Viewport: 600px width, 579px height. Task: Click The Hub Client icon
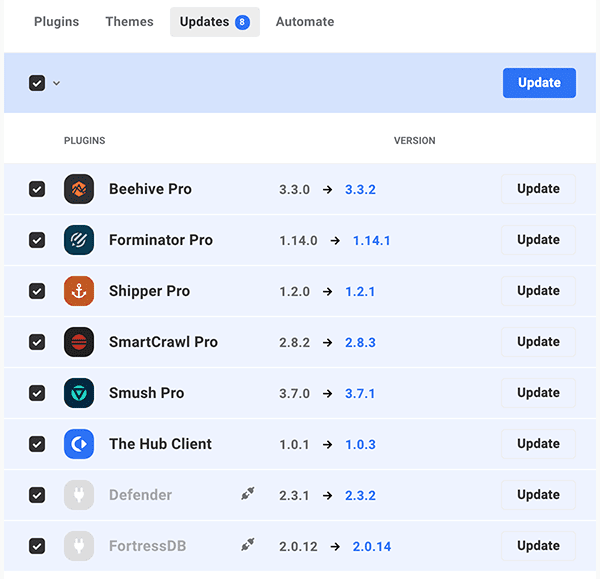(79, 444)
